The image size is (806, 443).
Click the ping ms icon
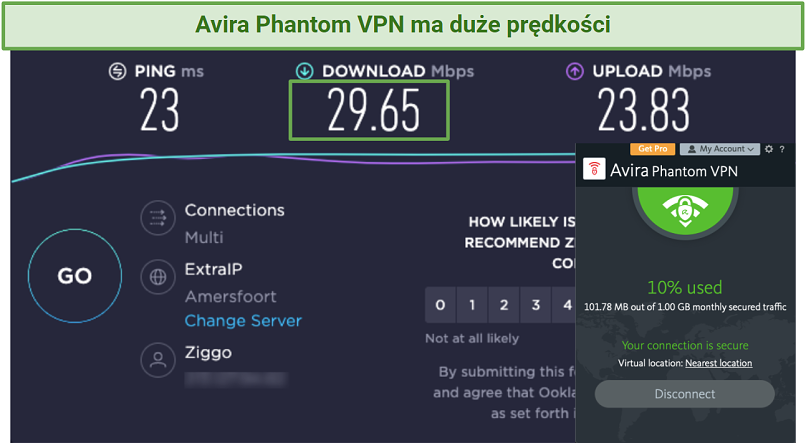point(117,71)
